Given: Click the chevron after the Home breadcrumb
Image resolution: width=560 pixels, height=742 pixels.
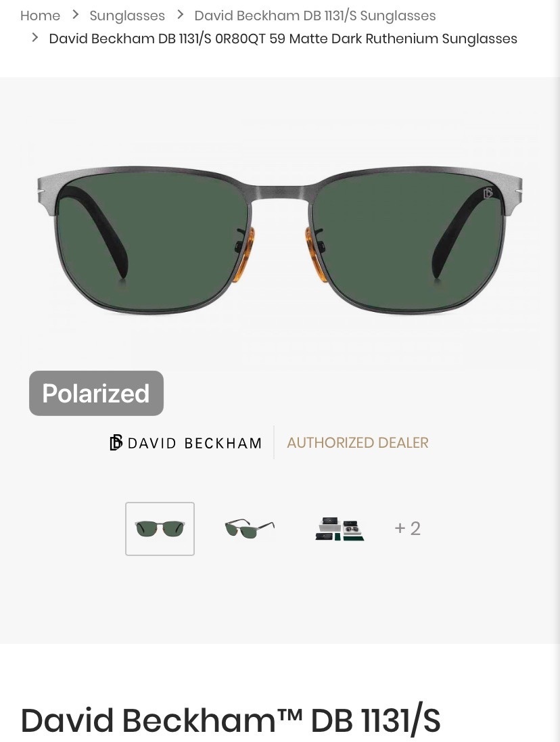Looking at the screenshot, I should tap(75, 15).
